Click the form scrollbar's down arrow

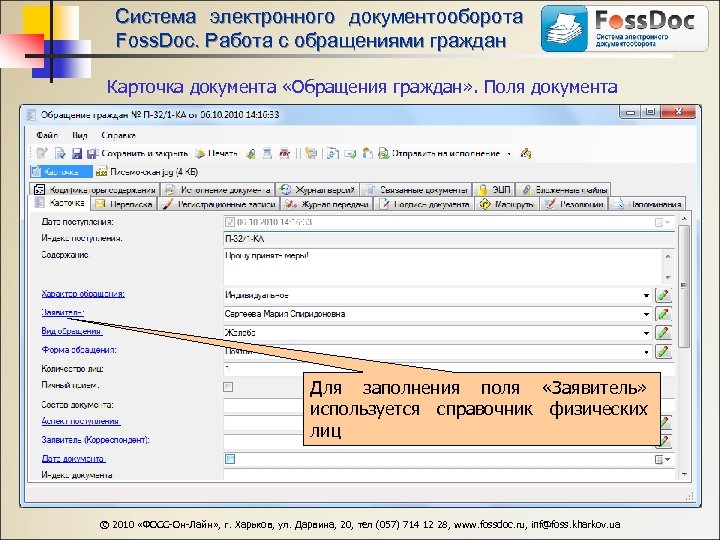pyautogui.click(x=683, y=474)
